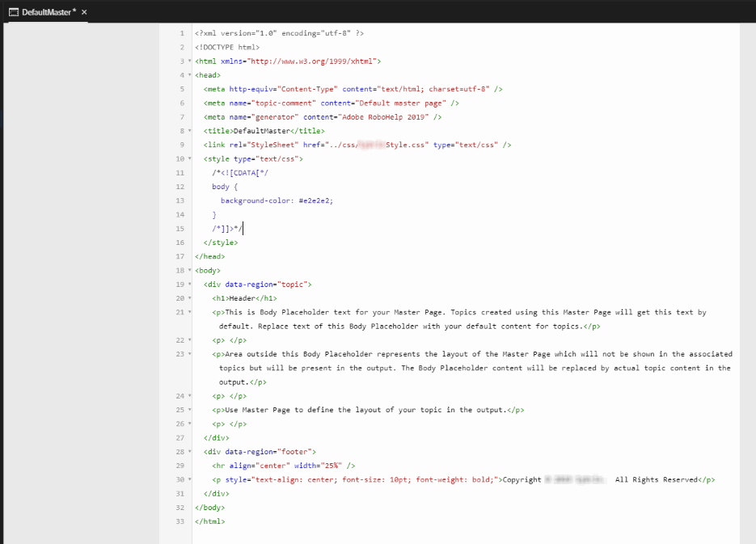Click the text/css type value on line 10
This screenshot has width=756, height=544.
coord(277,159)
